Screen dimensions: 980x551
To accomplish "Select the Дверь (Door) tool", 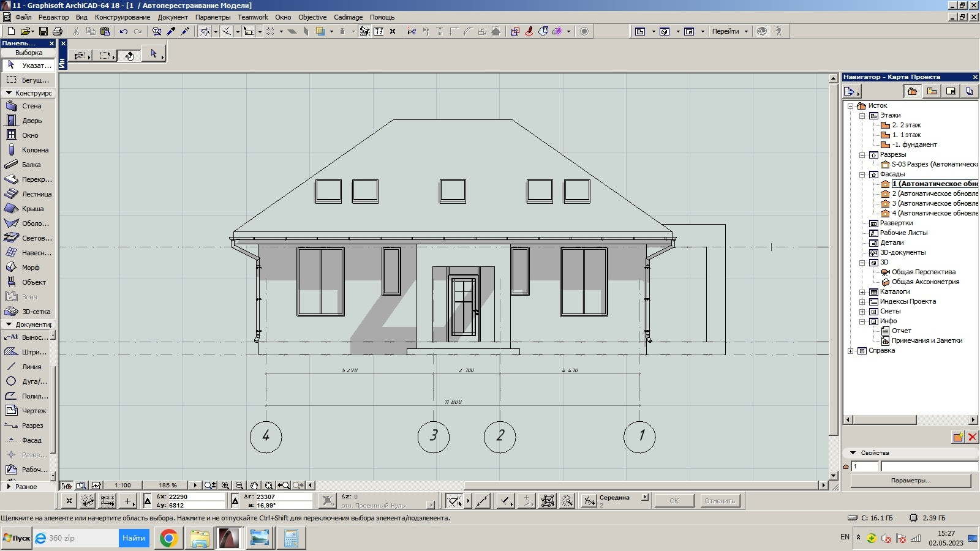I will [x=28, y=121].
